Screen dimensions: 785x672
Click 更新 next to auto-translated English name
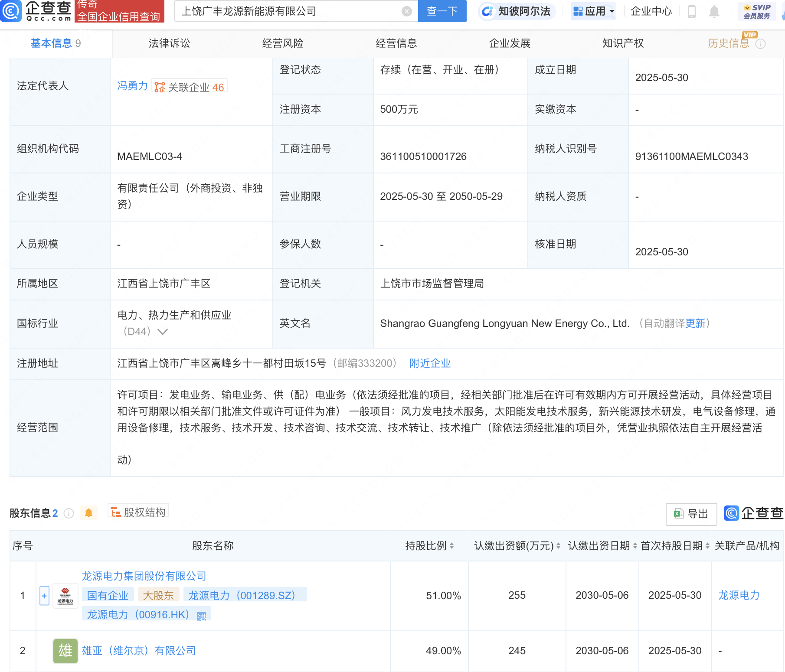(696, 323)
